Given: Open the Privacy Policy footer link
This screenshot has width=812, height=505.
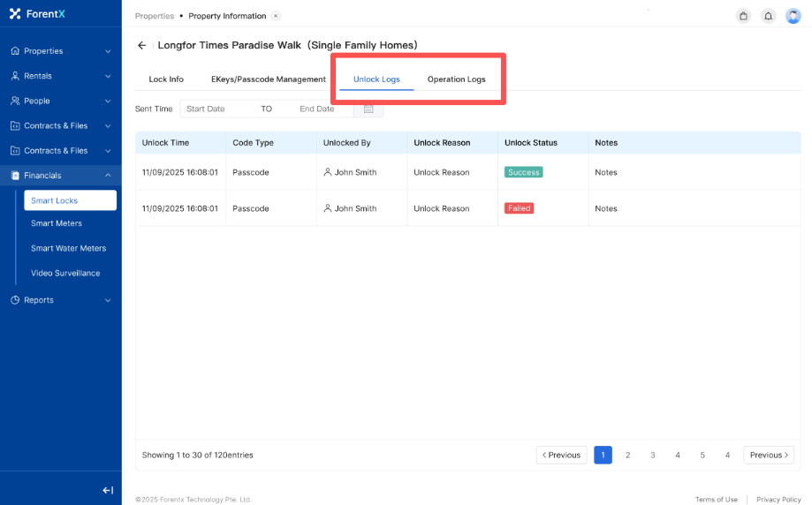Looking at the screenshot, I should 778,500.
